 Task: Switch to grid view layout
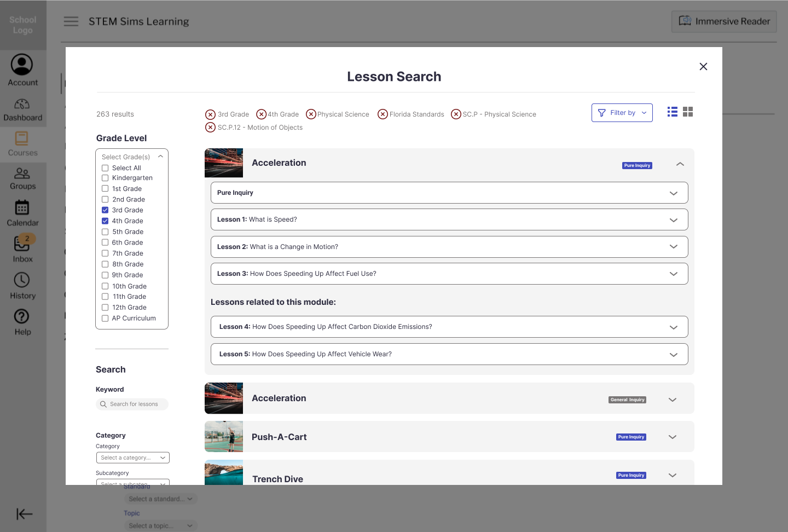coord(688,112)
